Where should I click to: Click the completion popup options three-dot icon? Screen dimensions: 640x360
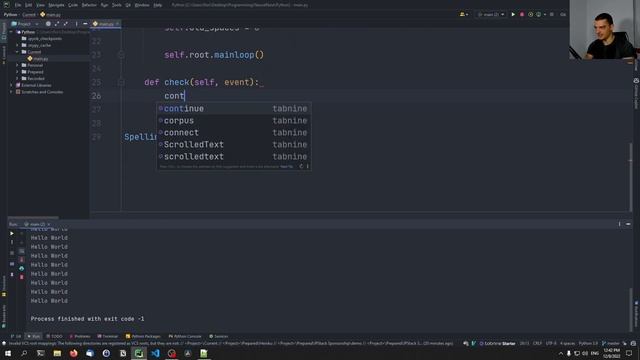307,166
